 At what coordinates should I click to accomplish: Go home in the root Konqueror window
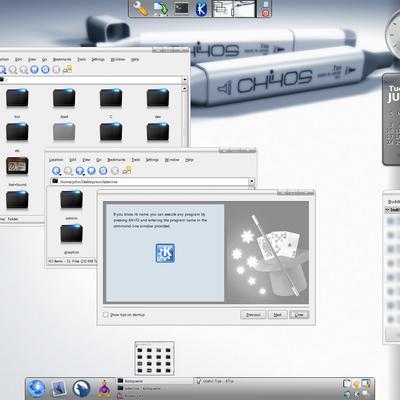(34, 69)
